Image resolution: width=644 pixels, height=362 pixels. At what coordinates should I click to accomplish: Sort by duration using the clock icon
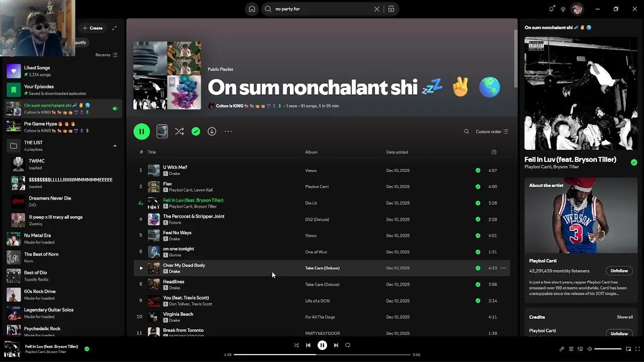coord(494,152)
